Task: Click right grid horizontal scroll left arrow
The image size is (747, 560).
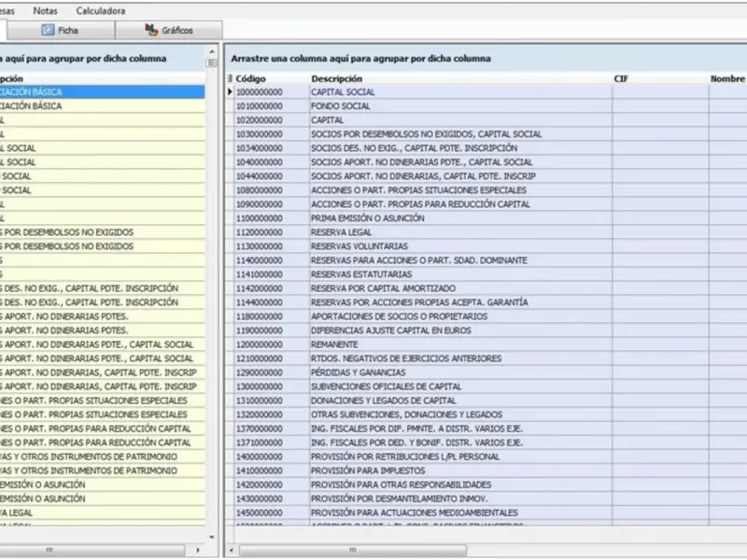Action: (x=232, y=550)
